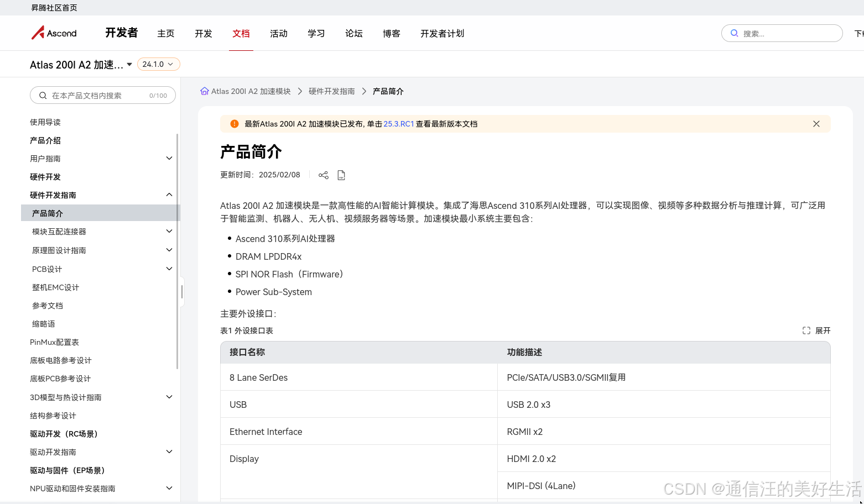Open the 24.1.0 version dropdown
This screenshot has width=864, height=504.
(158, 64)
